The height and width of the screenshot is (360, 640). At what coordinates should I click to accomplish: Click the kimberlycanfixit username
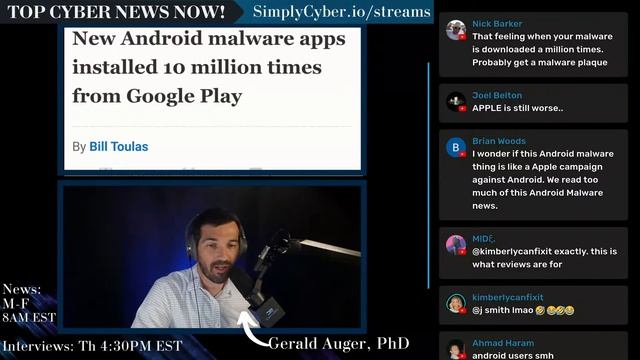tap(507, 297)
